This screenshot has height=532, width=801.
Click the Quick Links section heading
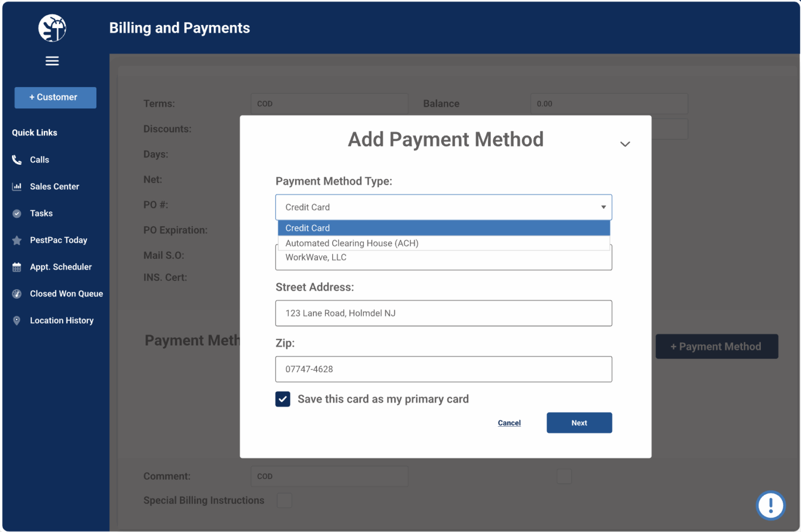tap(34, 132)
